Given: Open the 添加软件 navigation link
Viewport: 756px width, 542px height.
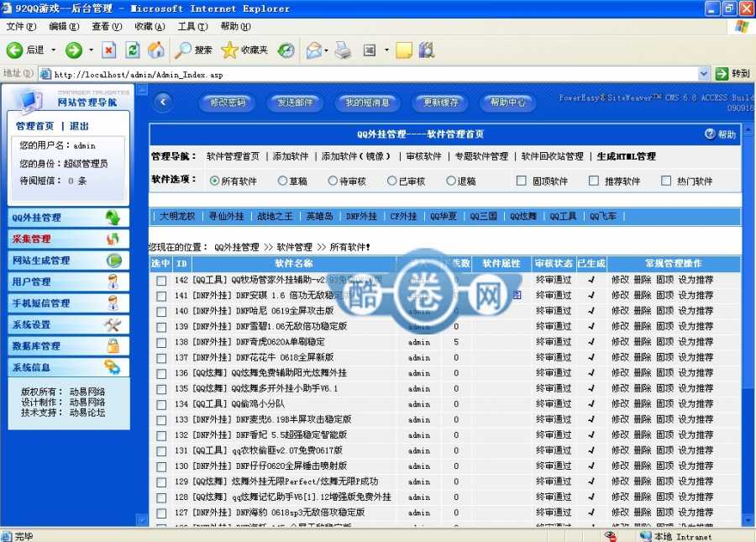Looking at the screenshot, I should tap(291, 156).
